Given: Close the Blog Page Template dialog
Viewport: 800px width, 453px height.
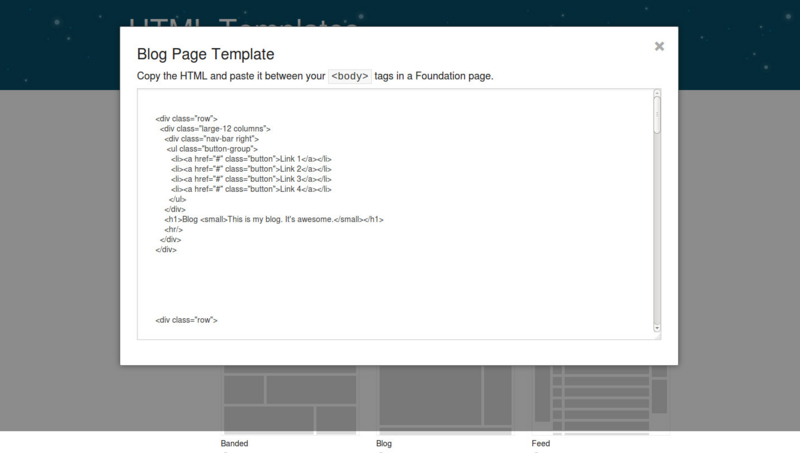Looking at the screenshot, I should click(x=659, y=46).
